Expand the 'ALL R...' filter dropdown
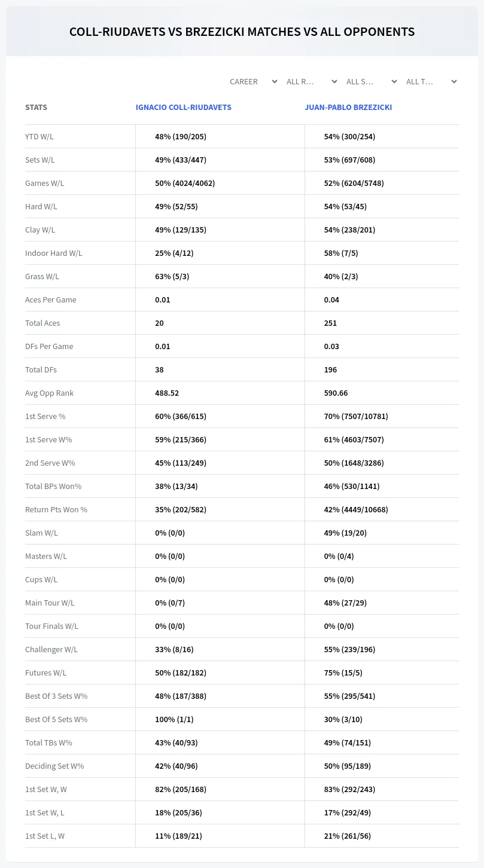 (312, 81)
